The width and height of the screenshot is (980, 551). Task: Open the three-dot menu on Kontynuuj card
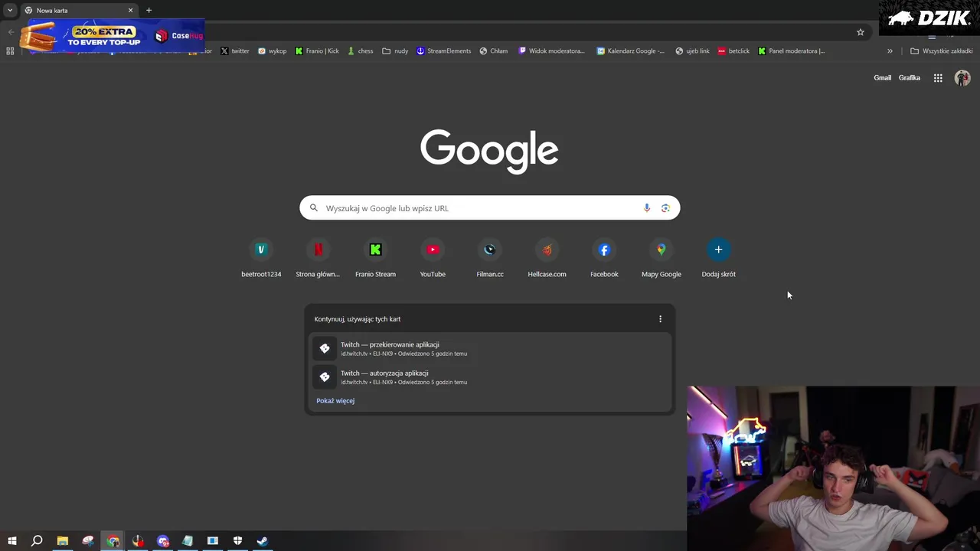(x=660, y=319)
